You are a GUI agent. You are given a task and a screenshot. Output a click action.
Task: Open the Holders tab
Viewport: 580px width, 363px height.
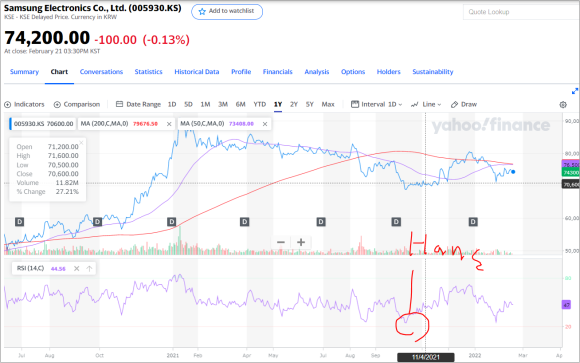(388, 72)
